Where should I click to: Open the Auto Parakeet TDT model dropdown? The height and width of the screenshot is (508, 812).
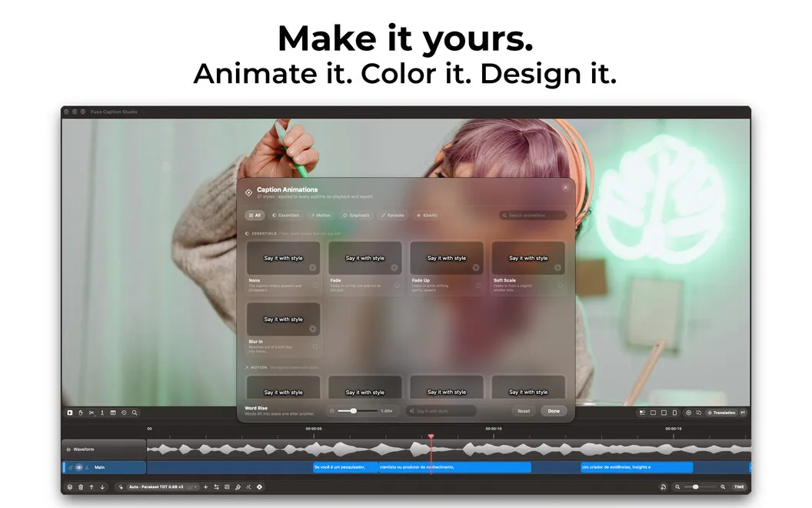162,486
